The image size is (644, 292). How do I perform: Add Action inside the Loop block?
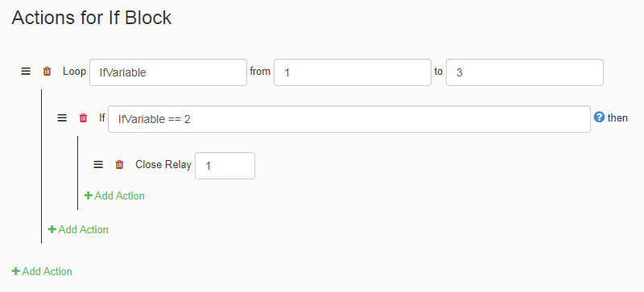click(78, 229)
